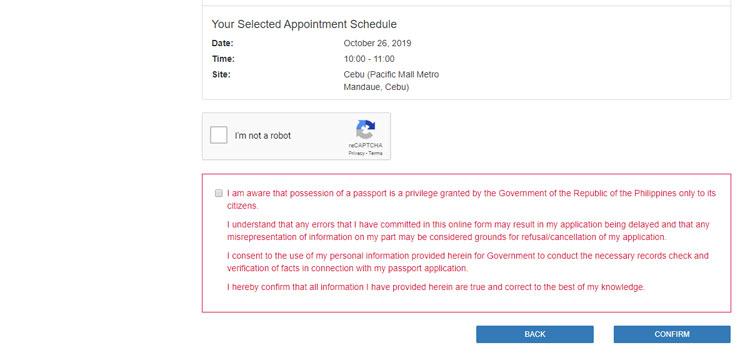
Task: Open the reCAPTCHA Privacy link
Action: (356, 153)
